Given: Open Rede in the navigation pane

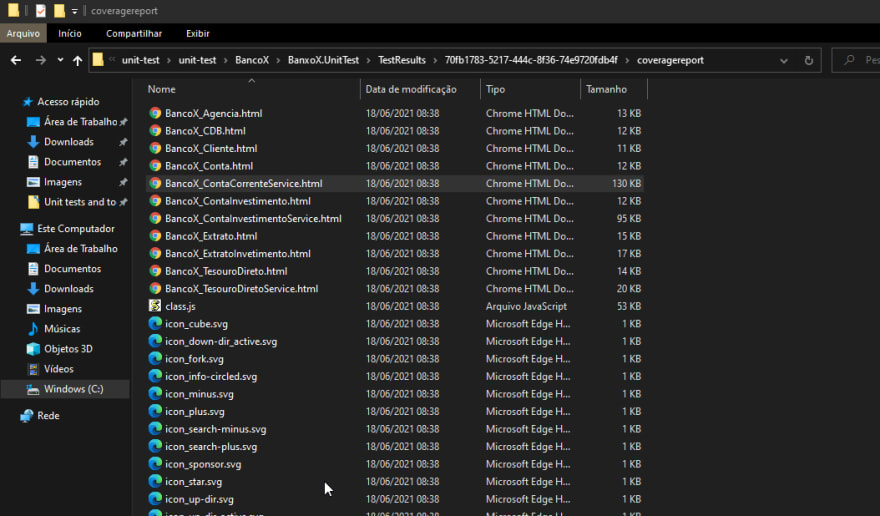Looking at the screenshot, I should [48, 416].
